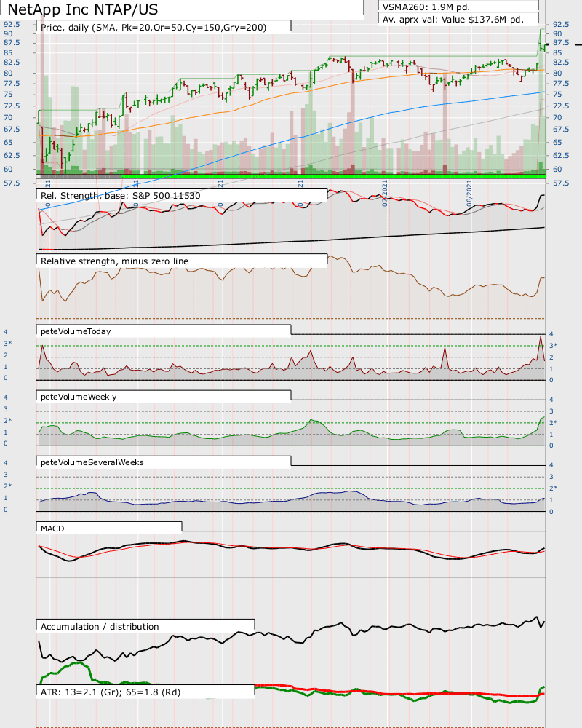The width and height of the screenshot is (582, 728).
Task: Click the 2* level on peteVolumeWeekly left axis
Action: click(x=7, y=420)
